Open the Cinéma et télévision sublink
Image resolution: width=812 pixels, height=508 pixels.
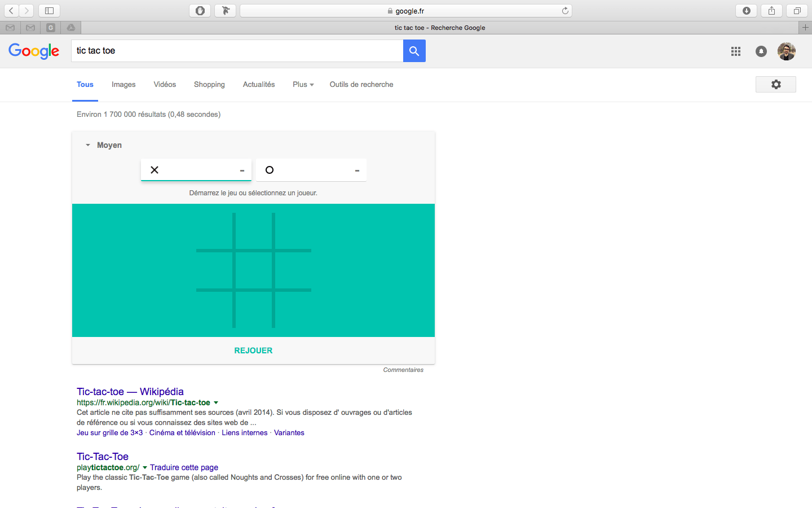pyautogui.click(x=182, y=433)
